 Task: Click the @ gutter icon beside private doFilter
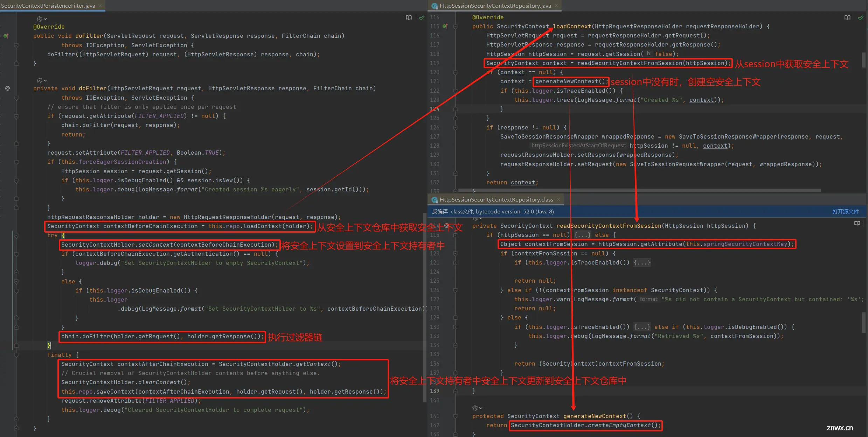pos(7,88)
